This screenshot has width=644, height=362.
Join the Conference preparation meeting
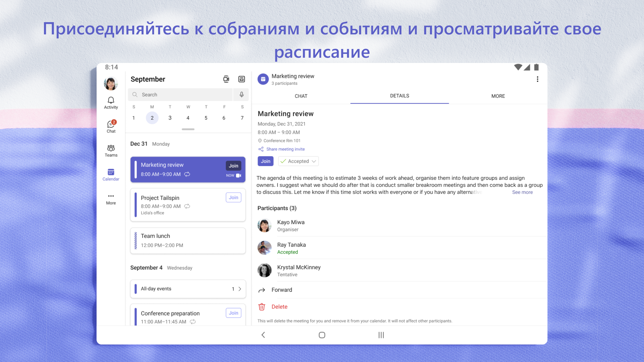click(x=233, y=313)
